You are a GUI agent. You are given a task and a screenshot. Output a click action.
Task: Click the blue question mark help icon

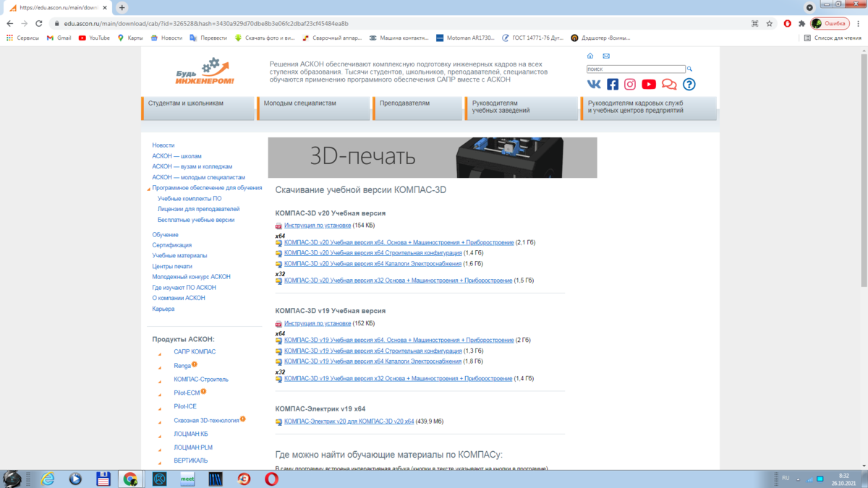pos(689,84)
